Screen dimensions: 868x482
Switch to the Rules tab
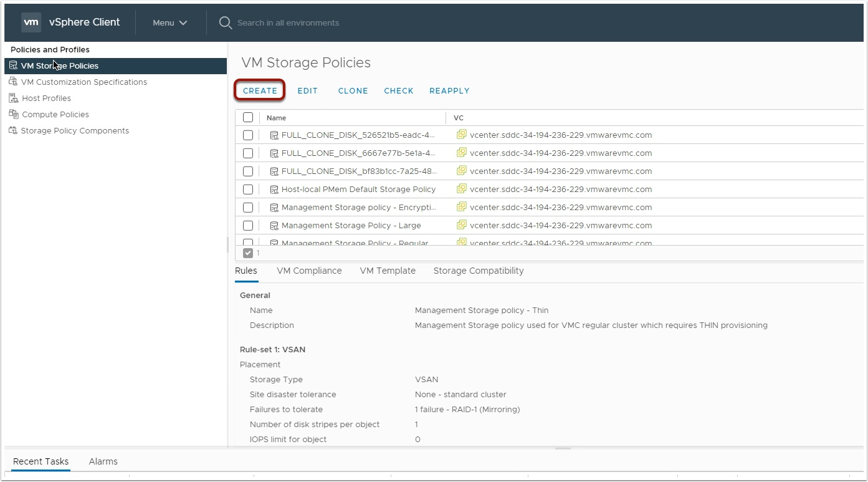coord(246,271)
